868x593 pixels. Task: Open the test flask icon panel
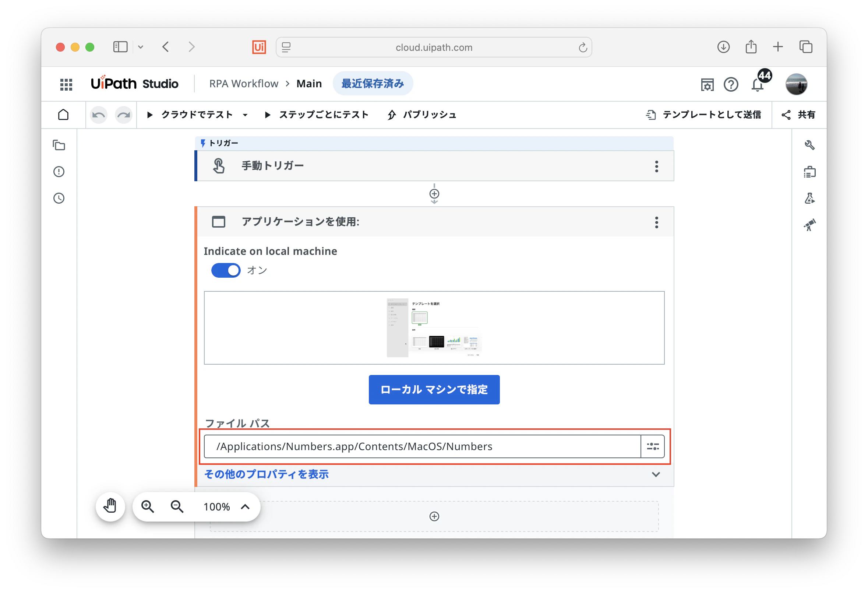click(809, 198)
